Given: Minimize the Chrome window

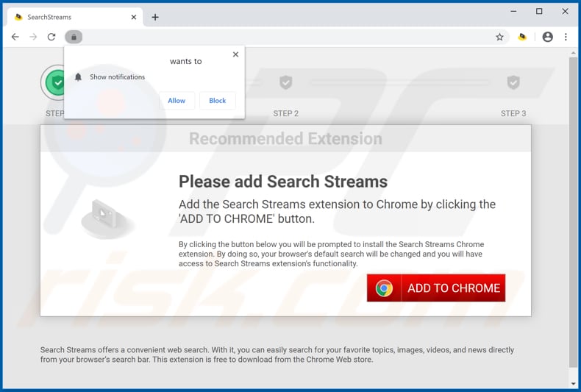Looking at the screenshot, I should [513, 12].
